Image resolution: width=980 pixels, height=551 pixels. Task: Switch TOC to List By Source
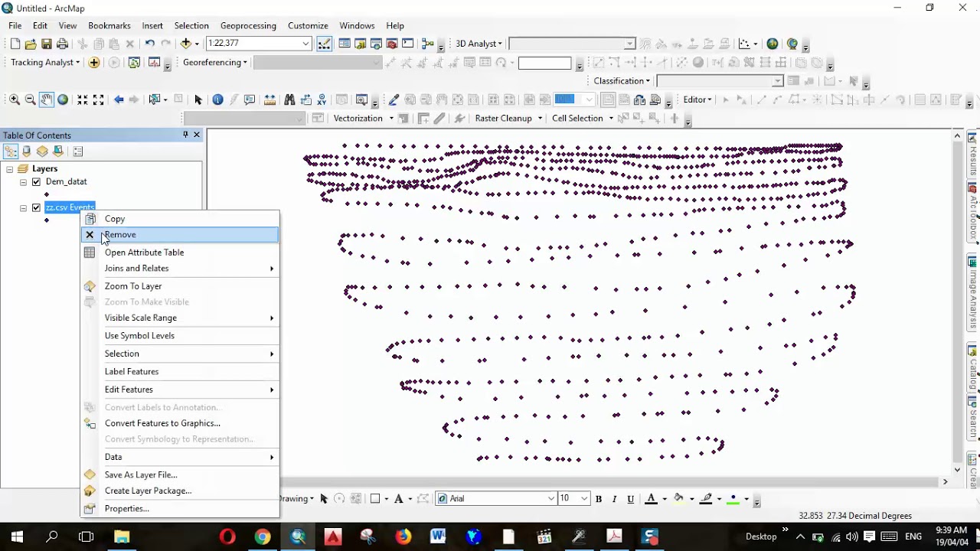coord(27,152)
